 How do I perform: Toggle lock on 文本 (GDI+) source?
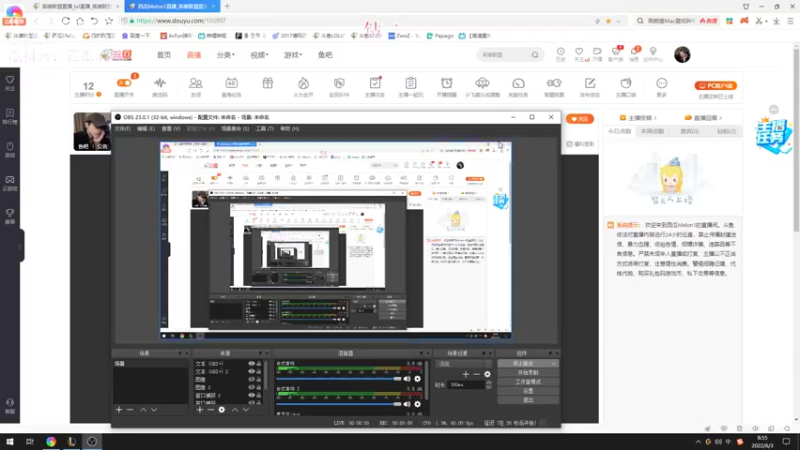259,364
